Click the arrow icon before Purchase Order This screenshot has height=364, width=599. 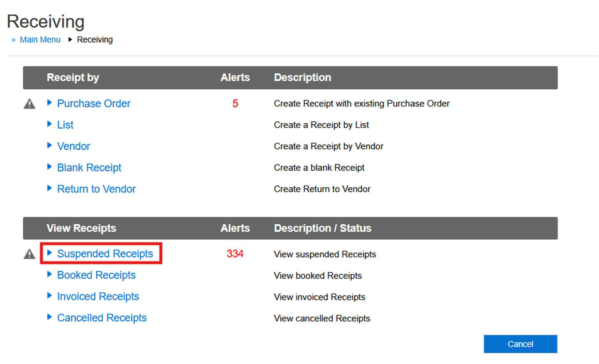point(49,103)
